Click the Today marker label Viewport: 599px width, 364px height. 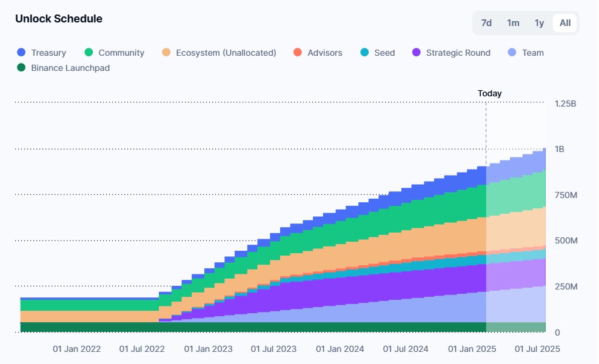(x=489, y=93)
